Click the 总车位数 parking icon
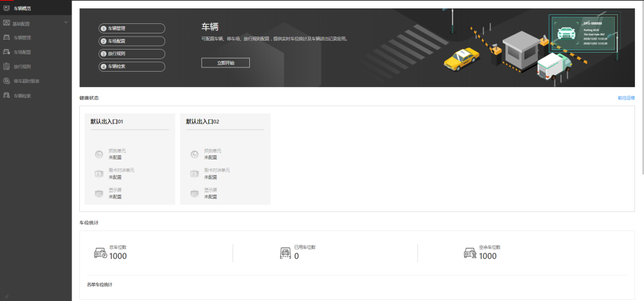Image resolution: width=644 pixels, height=301 pixels. tap(101, 253)
